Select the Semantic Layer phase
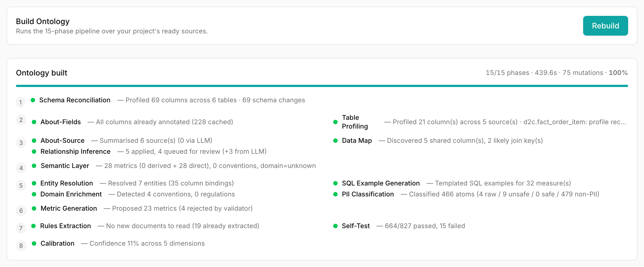 coord(65,166)
